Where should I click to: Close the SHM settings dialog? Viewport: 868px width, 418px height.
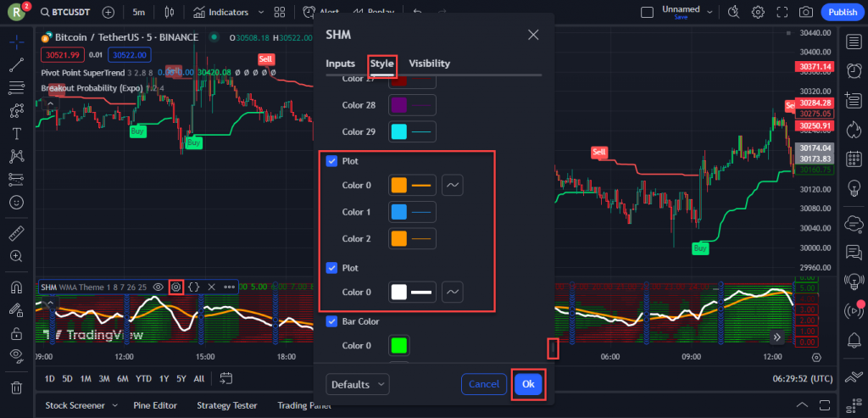533,35
